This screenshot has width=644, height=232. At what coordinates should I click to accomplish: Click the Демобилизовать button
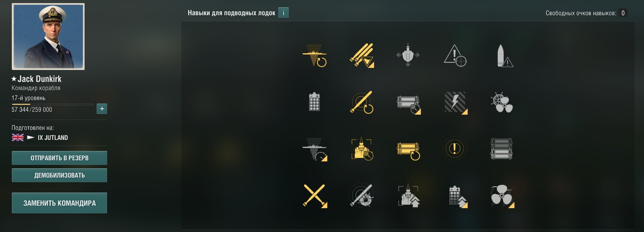59,175
